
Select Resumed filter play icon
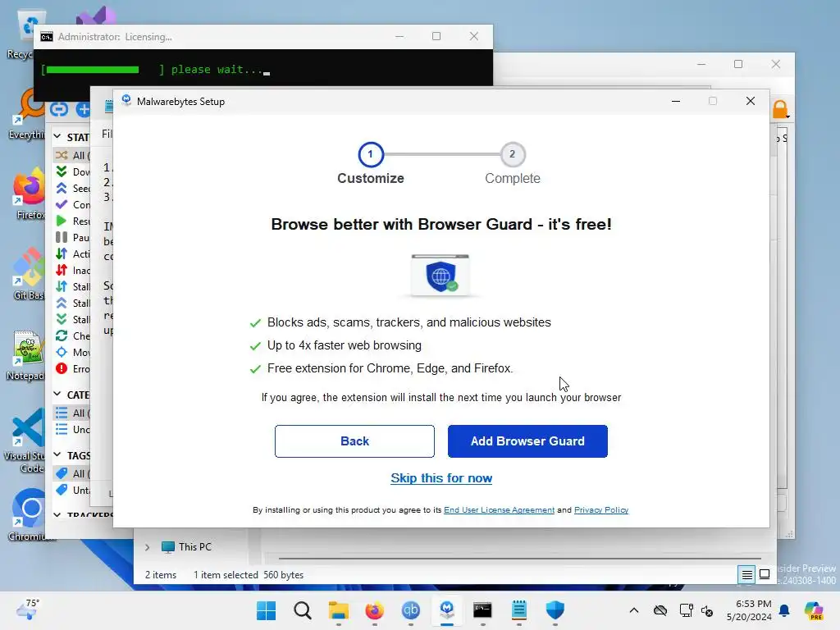pos(62,221)
